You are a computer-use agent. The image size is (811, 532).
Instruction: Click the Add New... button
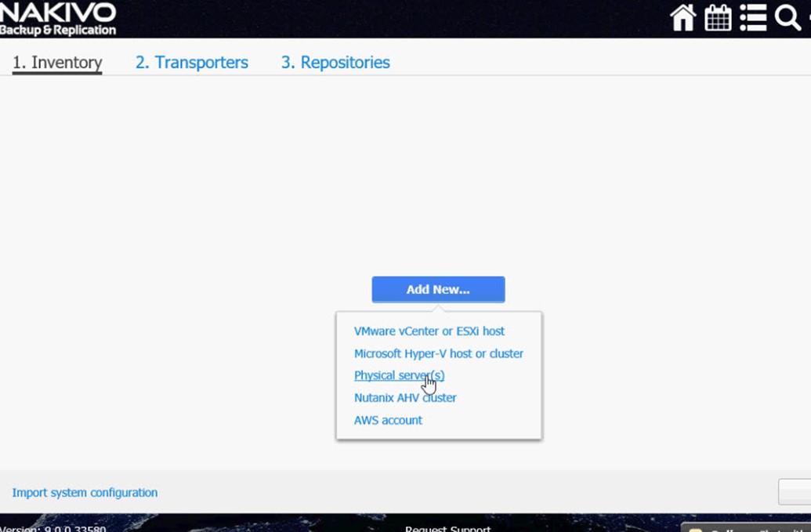click(x=438, y=290)
